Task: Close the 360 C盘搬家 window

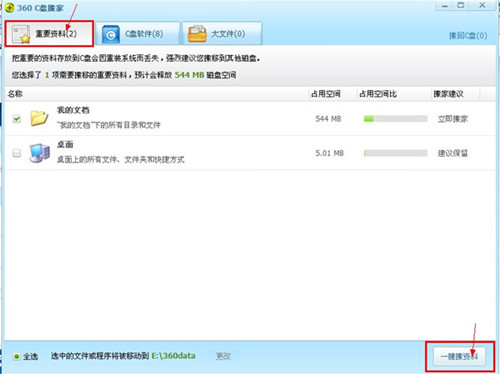Action: pyautogui.click(x=482, y=6)
